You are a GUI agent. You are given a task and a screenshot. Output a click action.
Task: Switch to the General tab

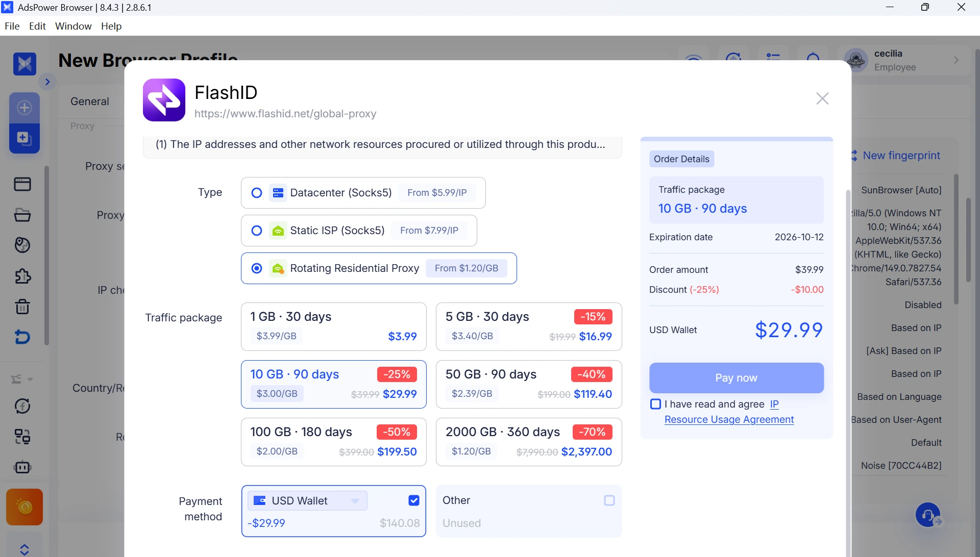90,102
